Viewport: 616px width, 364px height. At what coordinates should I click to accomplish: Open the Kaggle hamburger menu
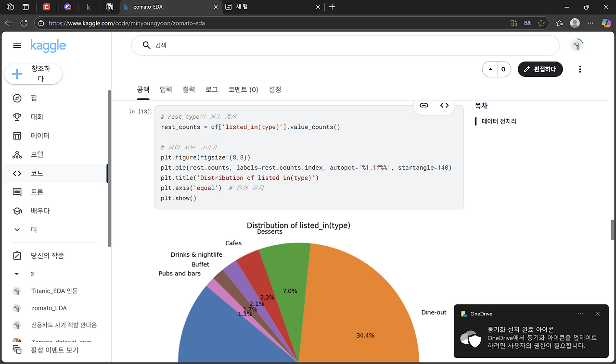click(17, 45)
